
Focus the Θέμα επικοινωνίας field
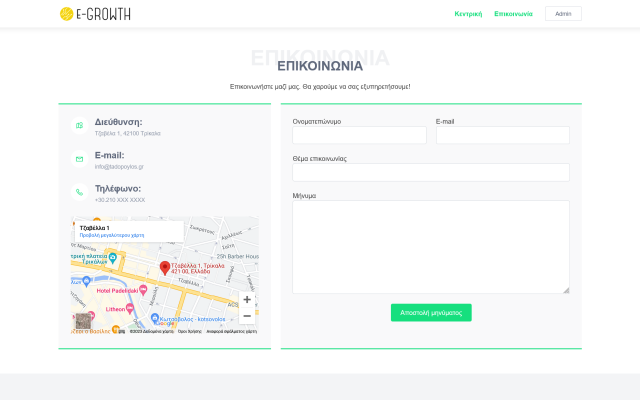coord(430,172)
